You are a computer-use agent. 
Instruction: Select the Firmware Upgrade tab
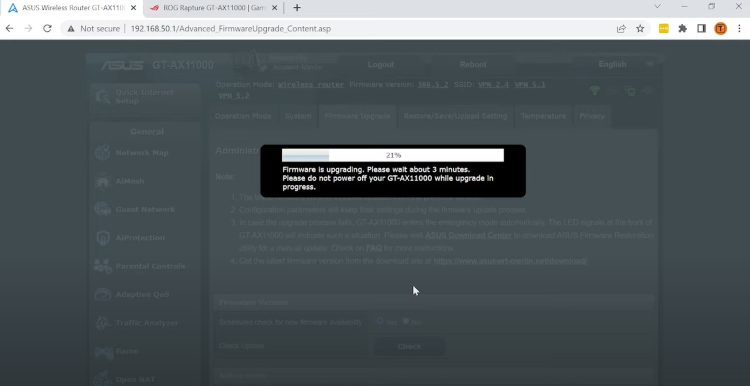[x=357, y=116]
